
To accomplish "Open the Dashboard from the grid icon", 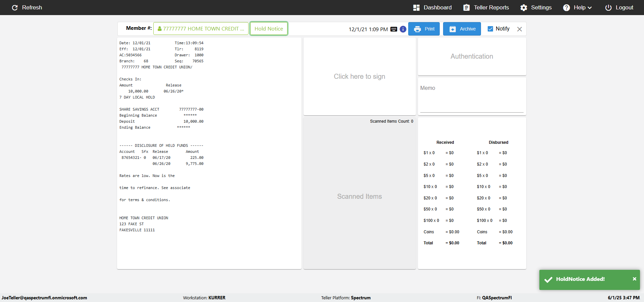I will (416, 7).
